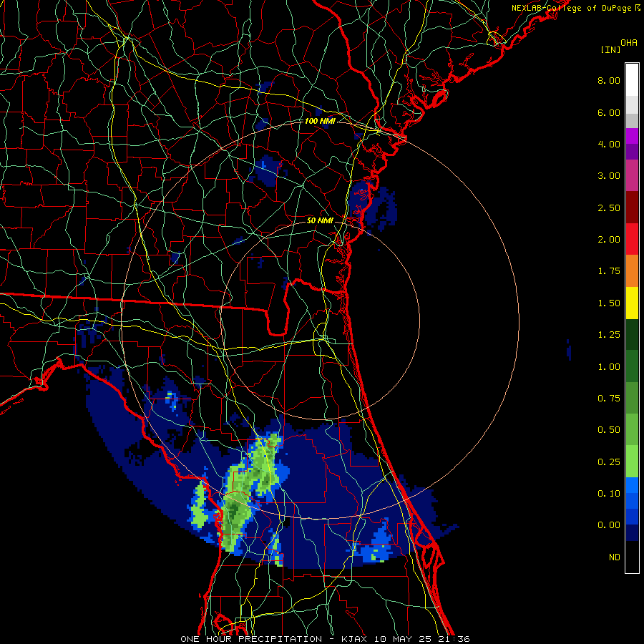
Task: Click the 10 MAY 25 date in caption
Action: tap(404, 639)
